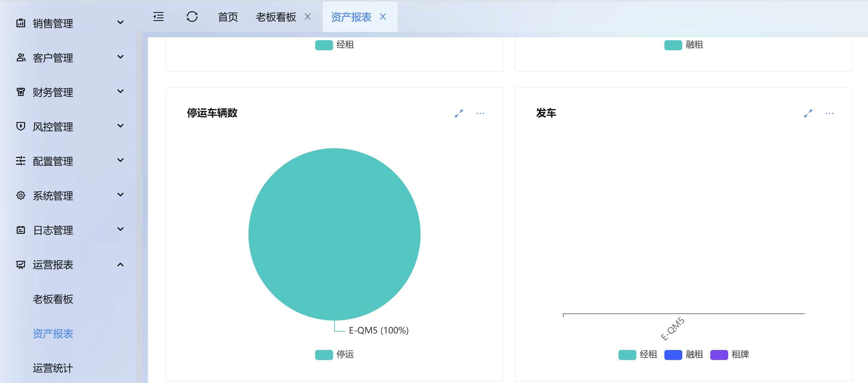
Task: Expand the 发车 chart to fullscreen
Action: point(808,113)
